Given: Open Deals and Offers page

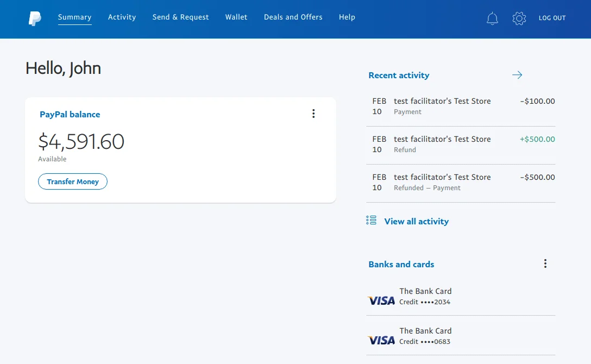Looking at the screenshot, I should 293,17.
